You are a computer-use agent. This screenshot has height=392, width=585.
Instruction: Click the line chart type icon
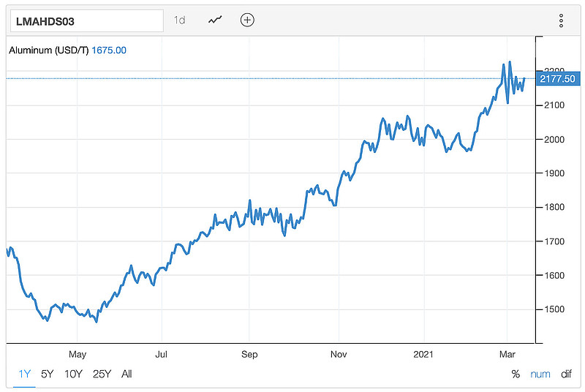coord(215,20)
